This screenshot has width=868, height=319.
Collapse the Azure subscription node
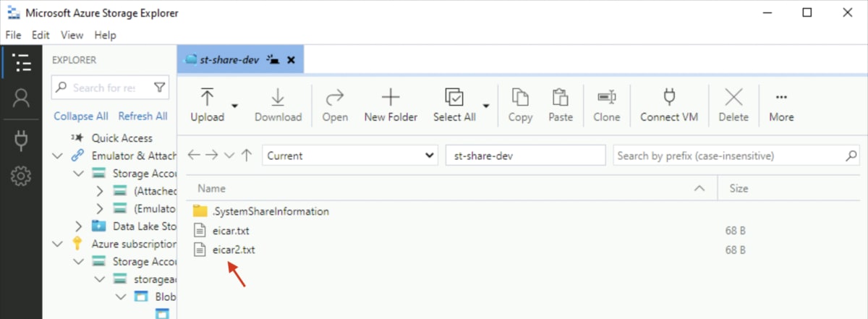coord(59,244)
